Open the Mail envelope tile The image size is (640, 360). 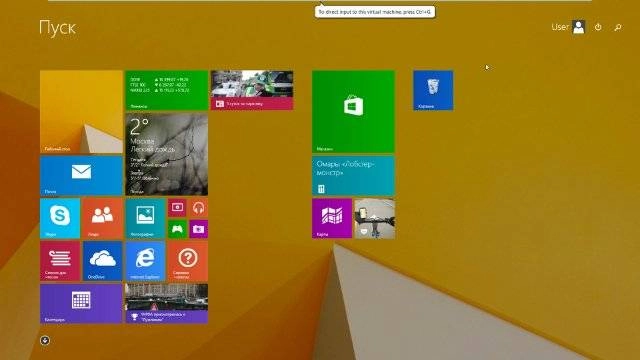[81, 176]
